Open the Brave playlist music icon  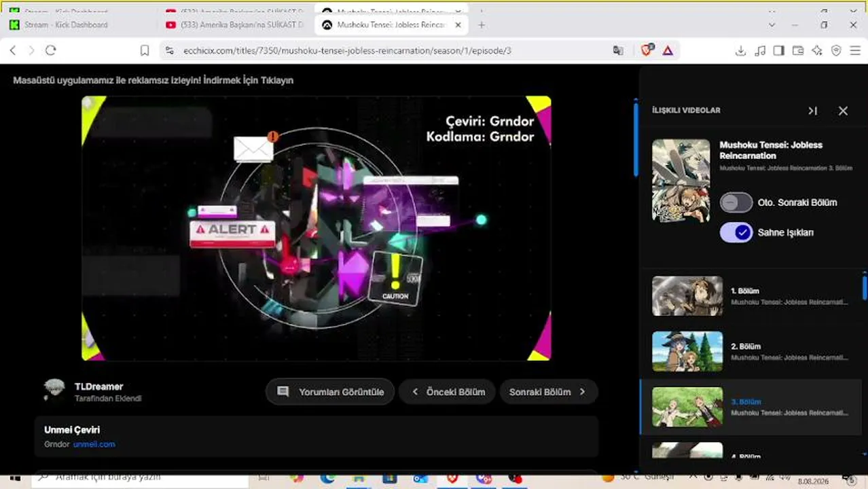(x=760, y=50)
